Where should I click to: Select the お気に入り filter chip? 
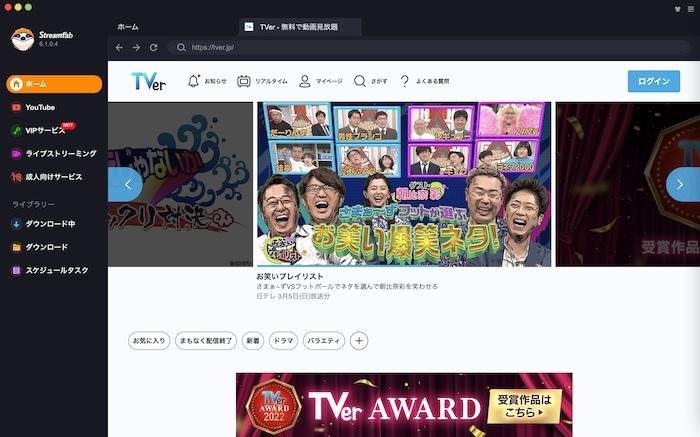[149, 341]
